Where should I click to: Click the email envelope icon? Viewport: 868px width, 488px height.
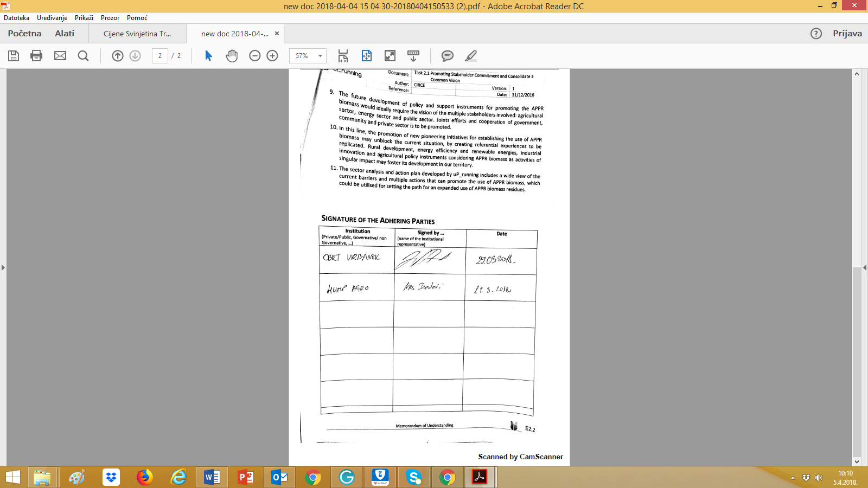60,56
